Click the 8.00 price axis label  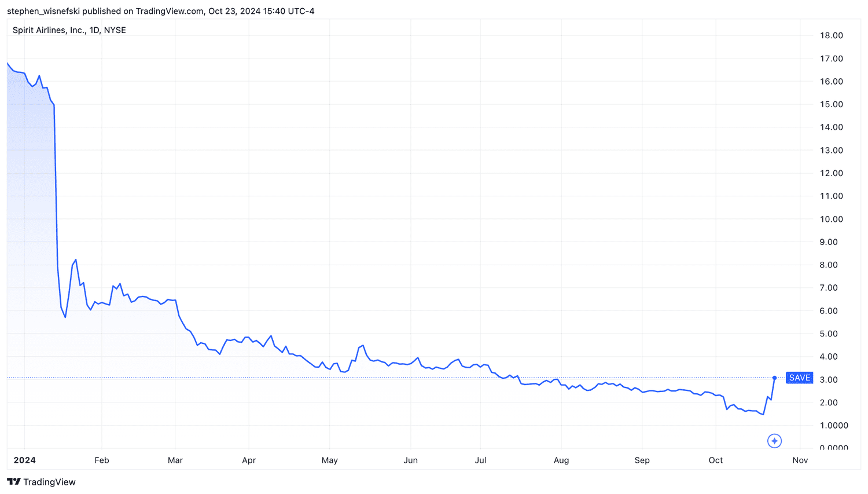[x=829, y=265]
